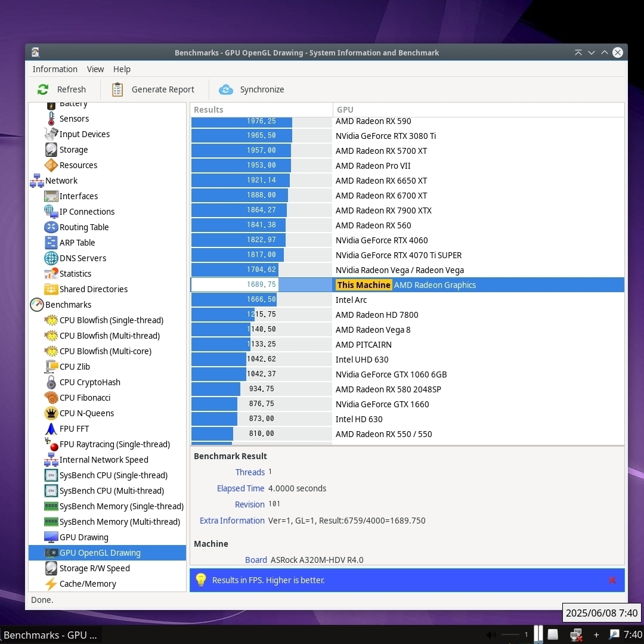Select the CPU Zlib icon
Screen dimensions: 644x644
(x=51, y=366)
